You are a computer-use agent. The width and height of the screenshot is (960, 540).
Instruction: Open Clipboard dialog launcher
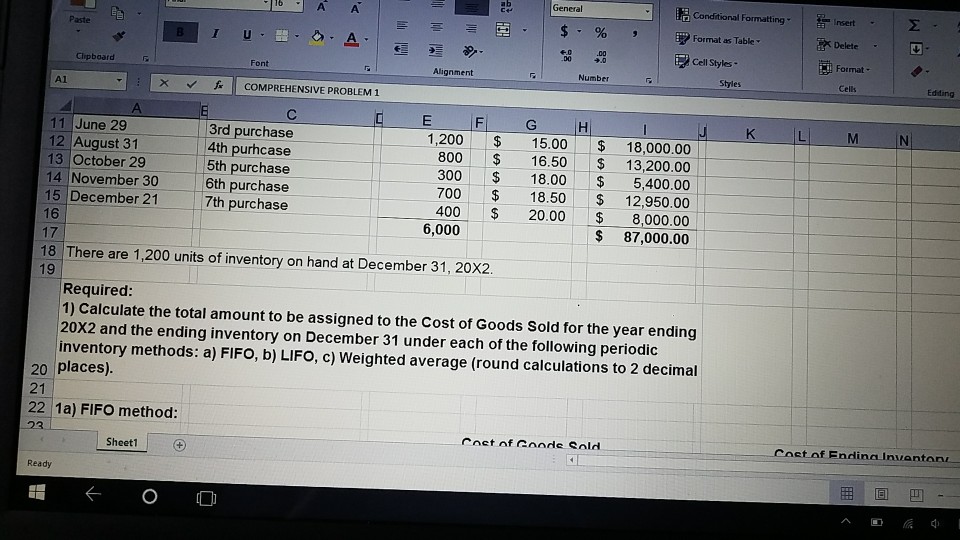(x=146, y=59)
